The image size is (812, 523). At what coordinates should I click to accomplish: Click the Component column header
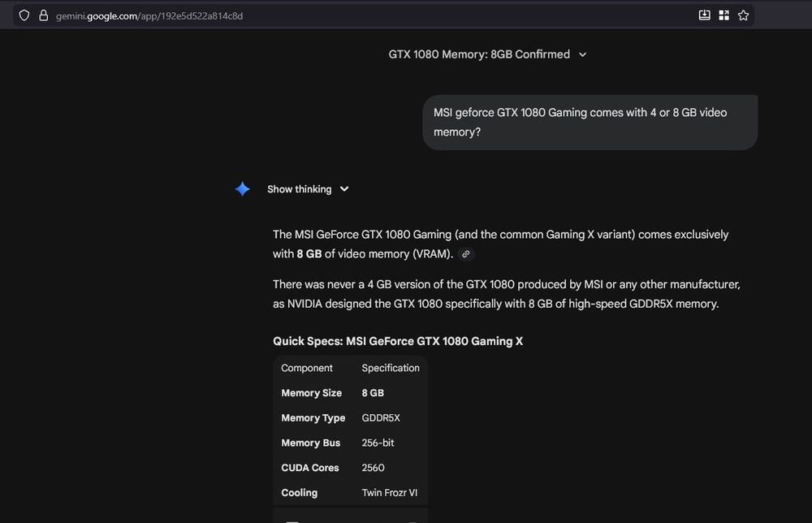click(307, 368)
